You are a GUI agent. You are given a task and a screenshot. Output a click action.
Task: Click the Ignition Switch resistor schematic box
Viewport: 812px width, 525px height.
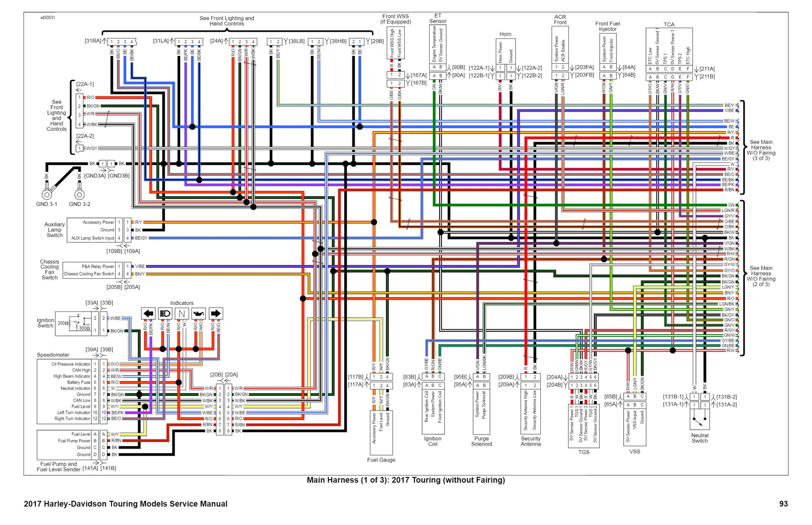(x=73, y=323)
